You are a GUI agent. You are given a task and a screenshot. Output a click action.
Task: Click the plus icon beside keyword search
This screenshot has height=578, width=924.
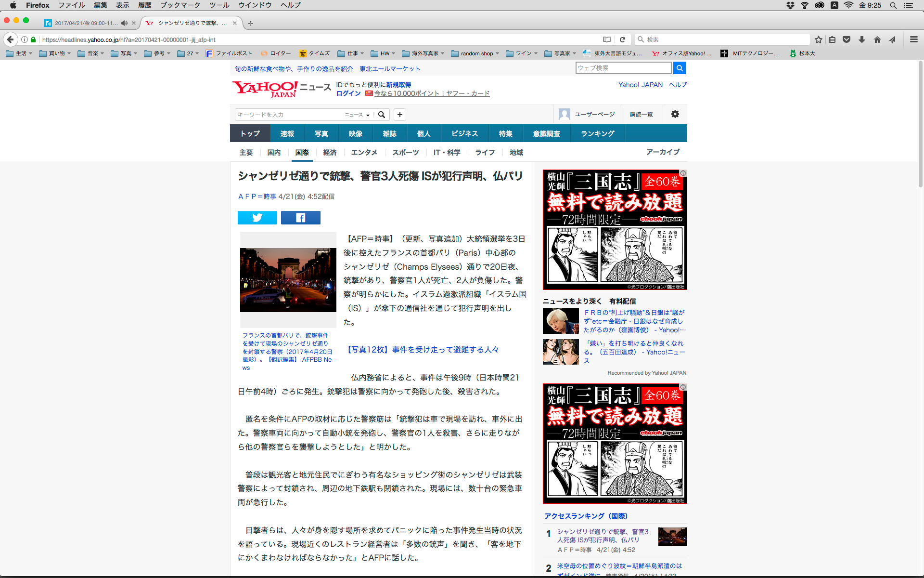tap(400, 115)
